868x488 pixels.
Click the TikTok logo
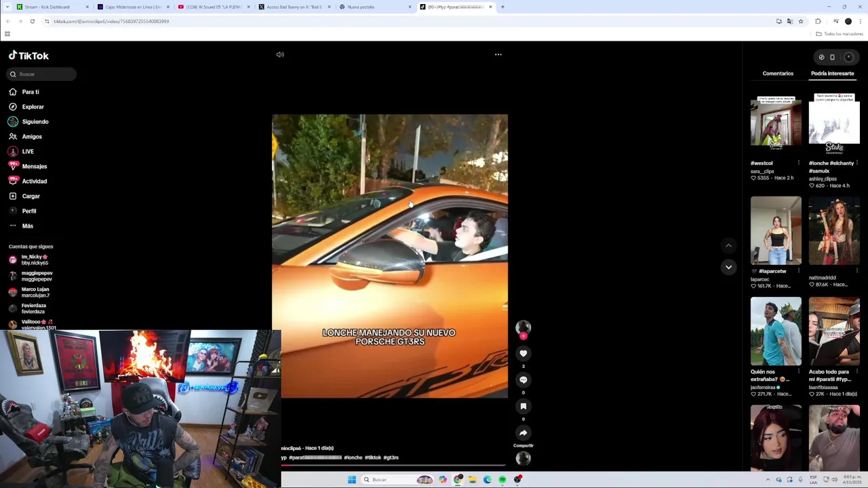(x=28, y=56)
